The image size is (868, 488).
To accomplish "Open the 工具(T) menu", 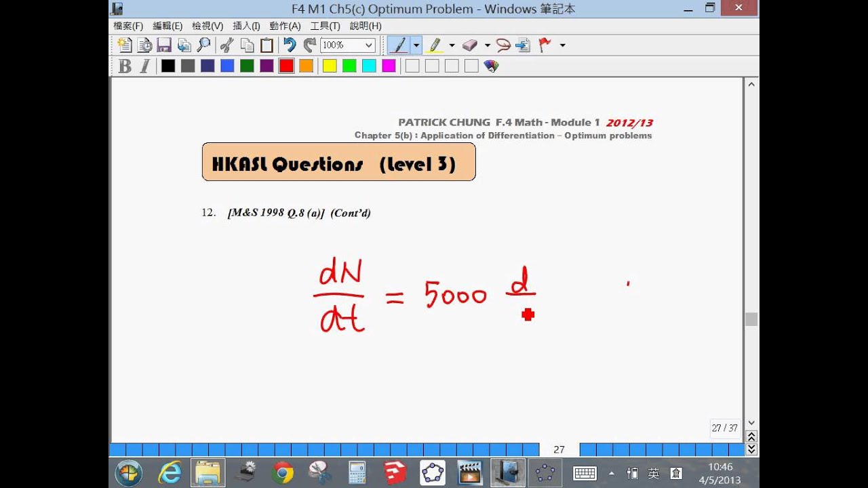I will tap(325, 26).
